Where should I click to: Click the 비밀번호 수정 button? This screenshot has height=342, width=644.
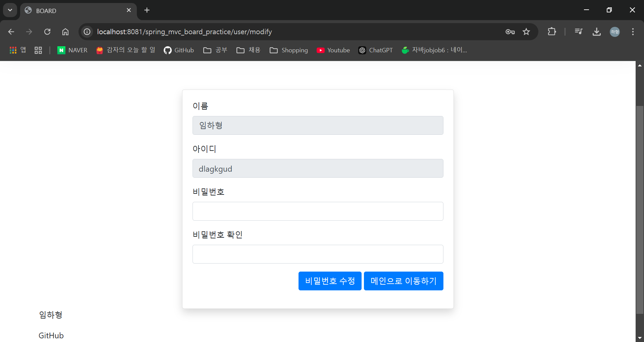click(x=330, y=281)
